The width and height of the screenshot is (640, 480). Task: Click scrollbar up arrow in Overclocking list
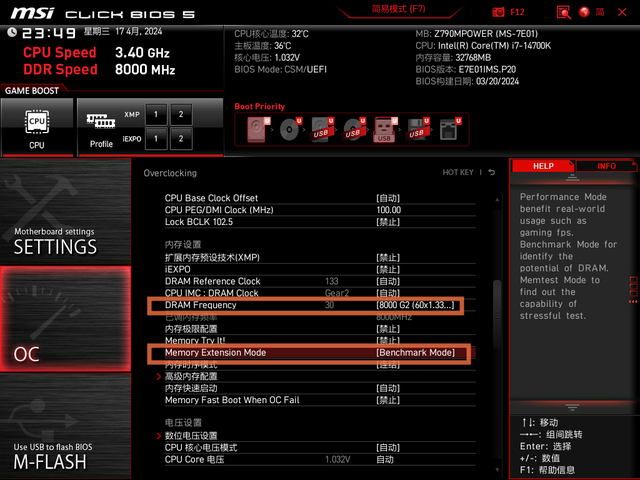[x=497, y=200]
